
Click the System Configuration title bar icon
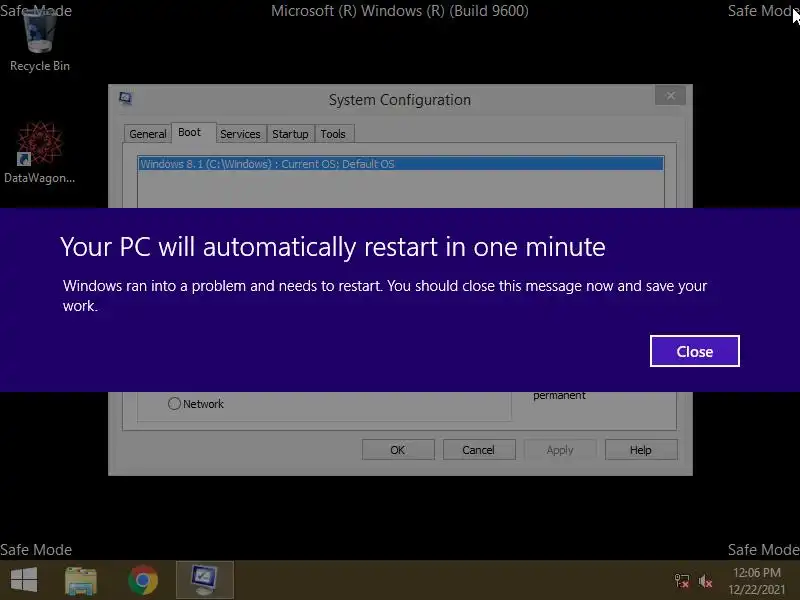125,98
